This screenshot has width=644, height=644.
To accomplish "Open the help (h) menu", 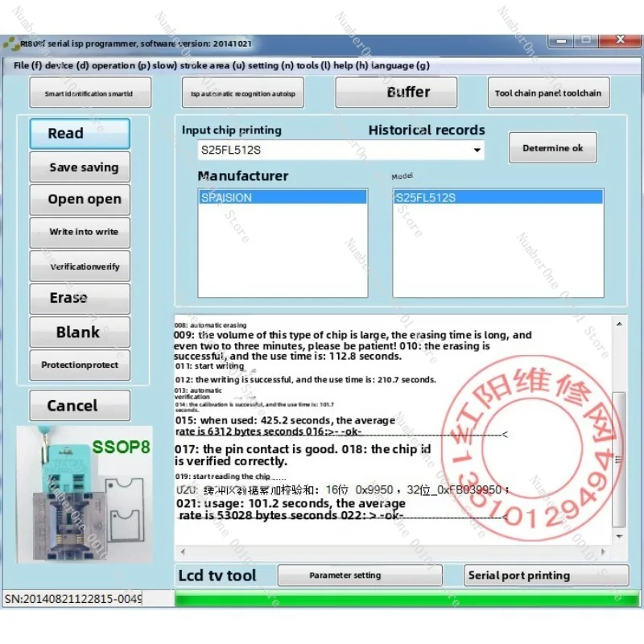I will coord(350,66).
